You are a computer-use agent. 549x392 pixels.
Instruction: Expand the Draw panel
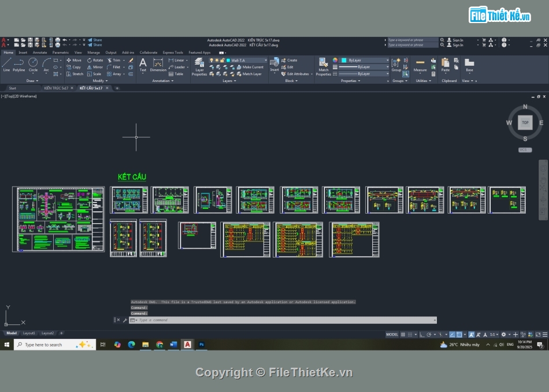pos(32,81)
